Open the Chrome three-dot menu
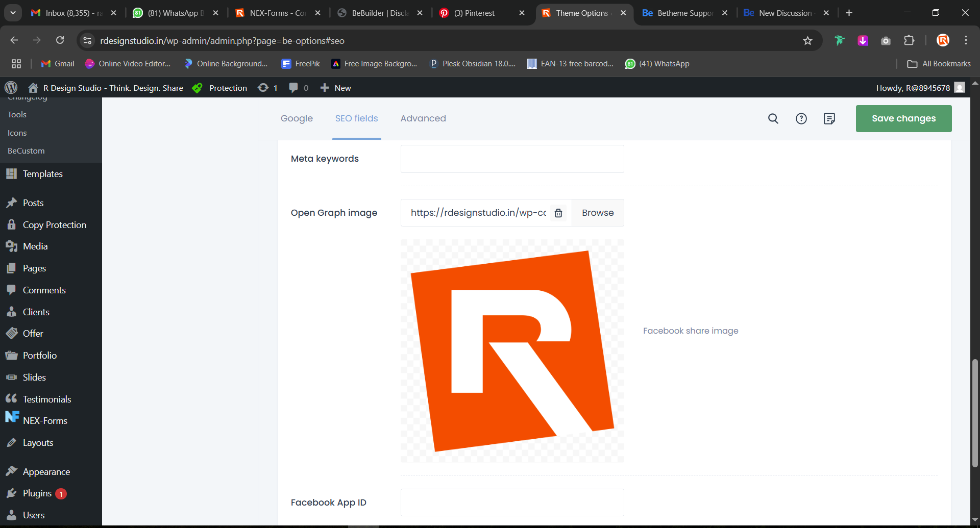The image size is (980, 528). [966, 40]
